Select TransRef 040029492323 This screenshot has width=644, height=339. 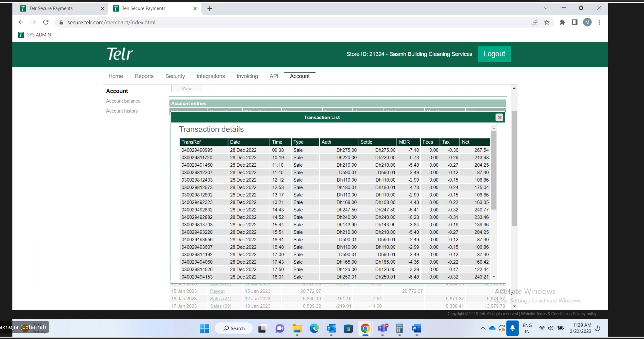tap(197, 202)
